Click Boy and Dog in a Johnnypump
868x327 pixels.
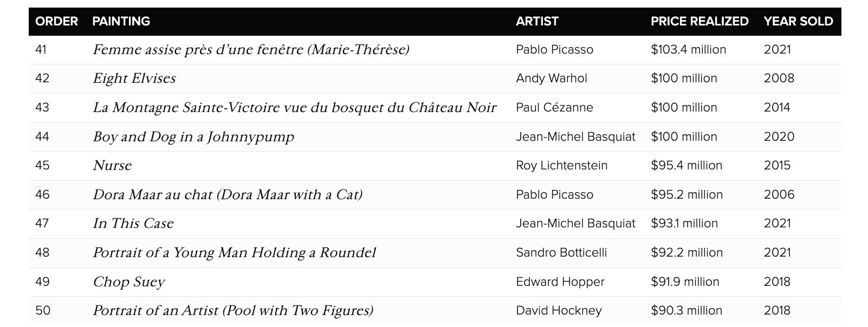tap(193, 137)
